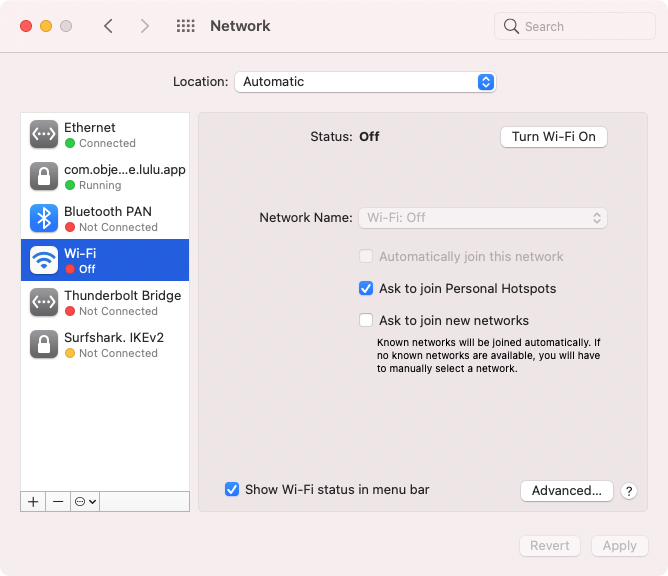Click the Status Off label
This screenshot has width=668, height=576.
pyautogui.click(x=345, y=137)
